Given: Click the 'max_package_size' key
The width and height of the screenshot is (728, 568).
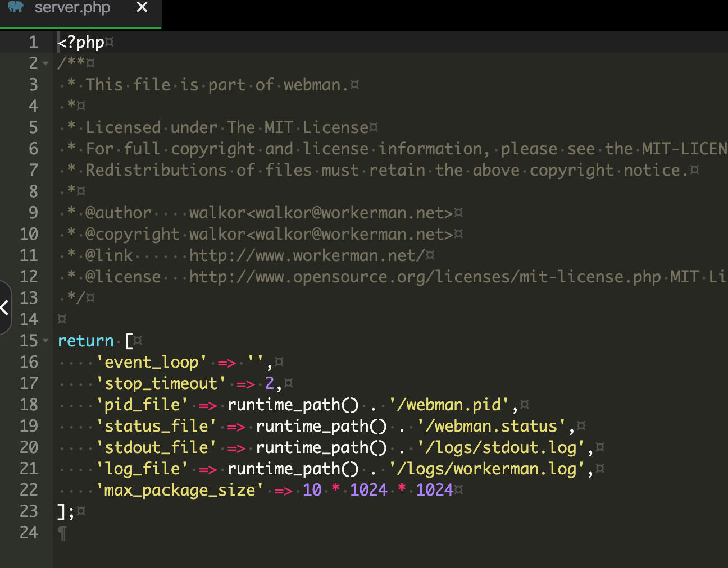Looking at the screenshot, I should (x=180, y=491).
